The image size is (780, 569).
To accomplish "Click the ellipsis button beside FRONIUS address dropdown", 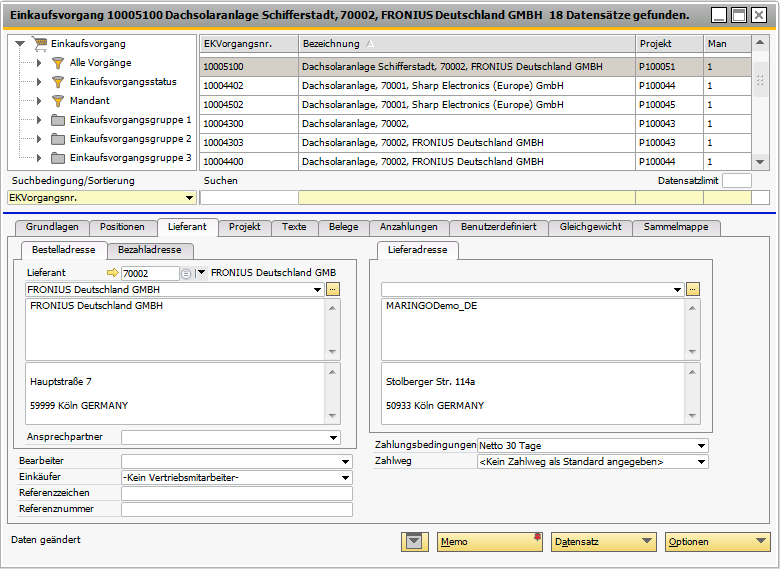I will click(x=333, y=289).
